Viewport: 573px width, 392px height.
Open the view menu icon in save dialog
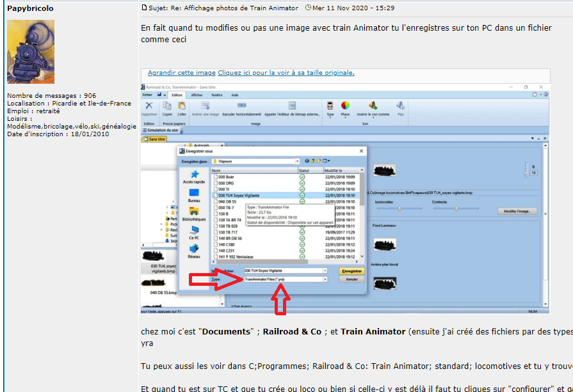326,161
